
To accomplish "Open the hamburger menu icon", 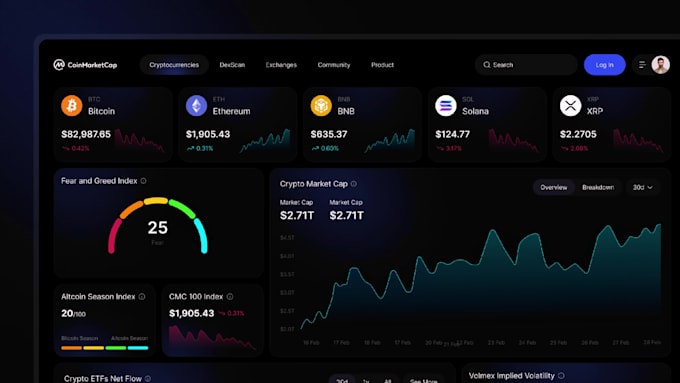I will click(x=642, y=65).
